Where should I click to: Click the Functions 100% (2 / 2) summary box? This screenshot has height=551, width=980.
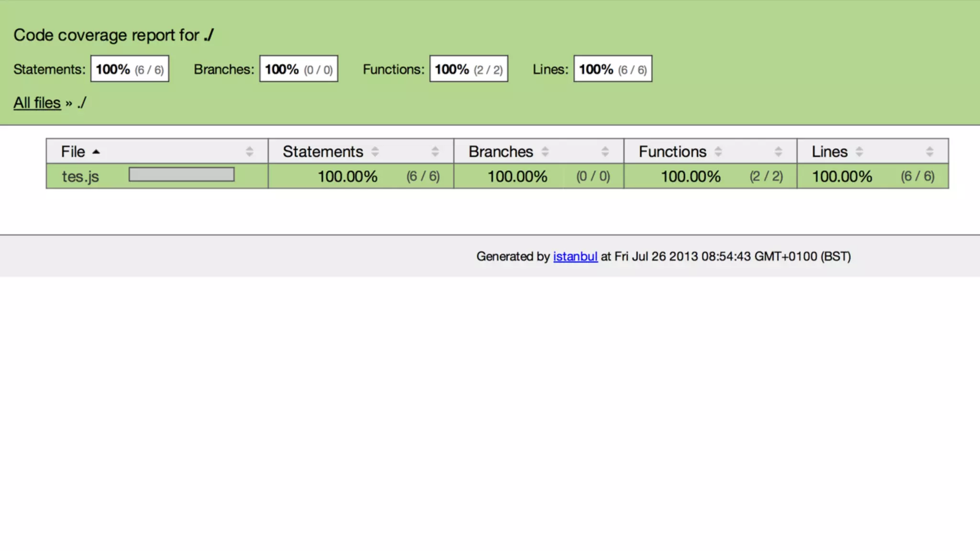tap(468, 69)
